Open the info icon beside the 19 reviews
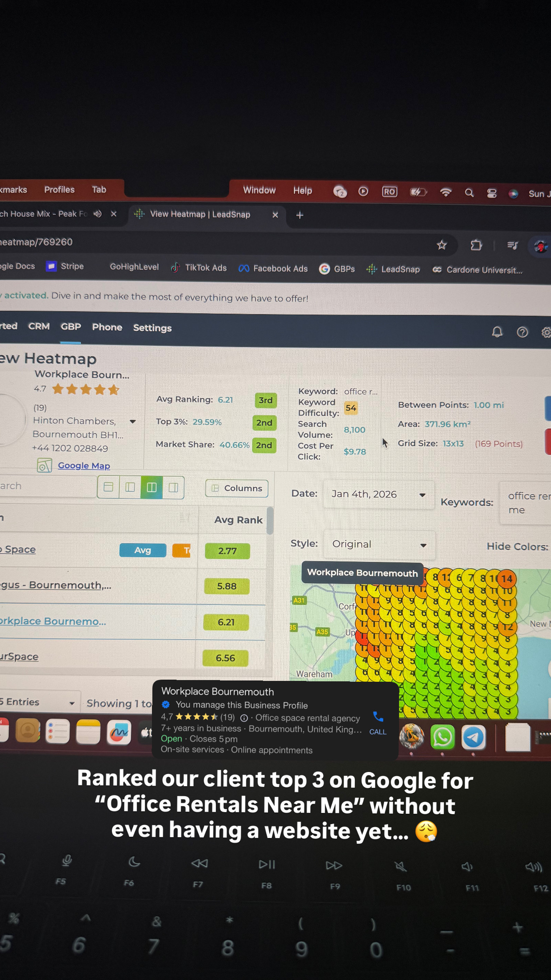The image size is (551, 980). [244, 718]
